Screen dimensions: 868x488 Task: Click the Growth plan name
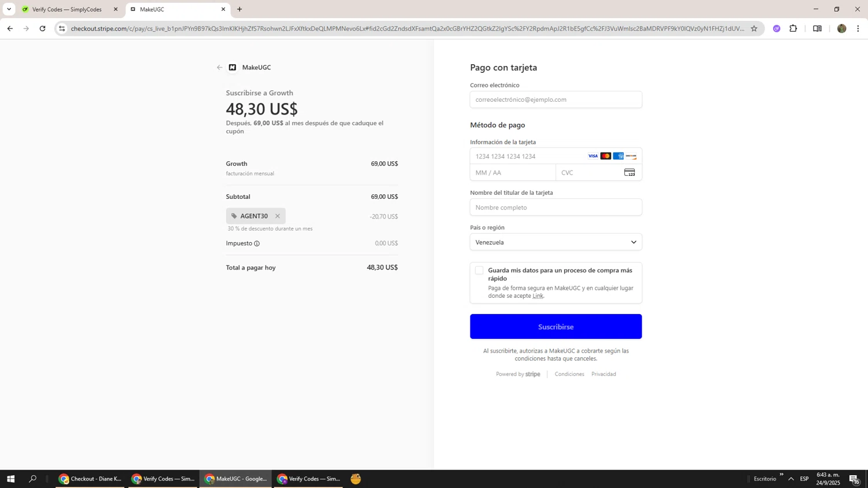tap(237, 164)
